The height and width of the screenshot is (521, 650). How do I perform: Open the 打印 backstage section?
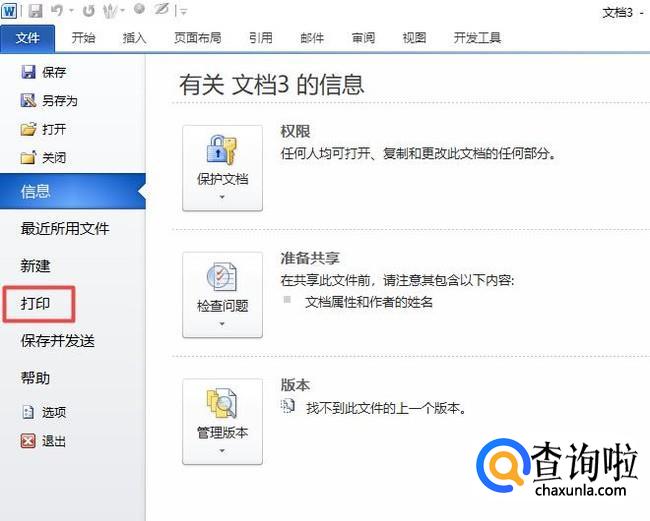tap(35, 303)
